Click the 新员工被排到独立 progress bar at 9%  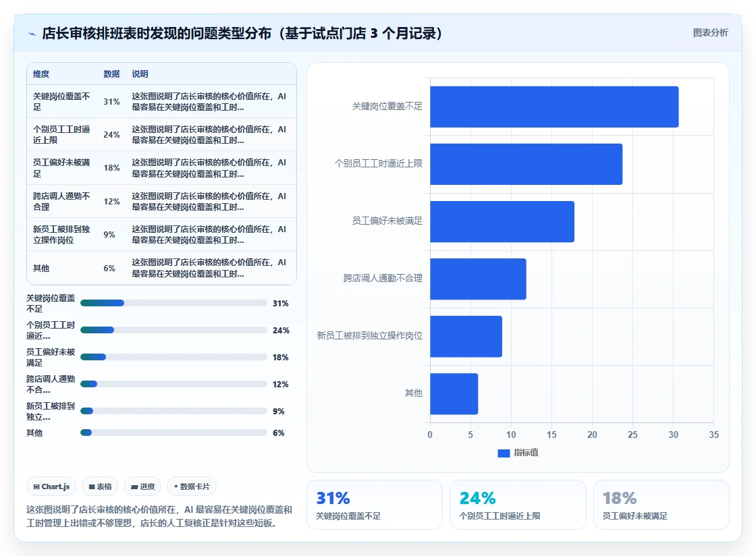click(173, 411)
